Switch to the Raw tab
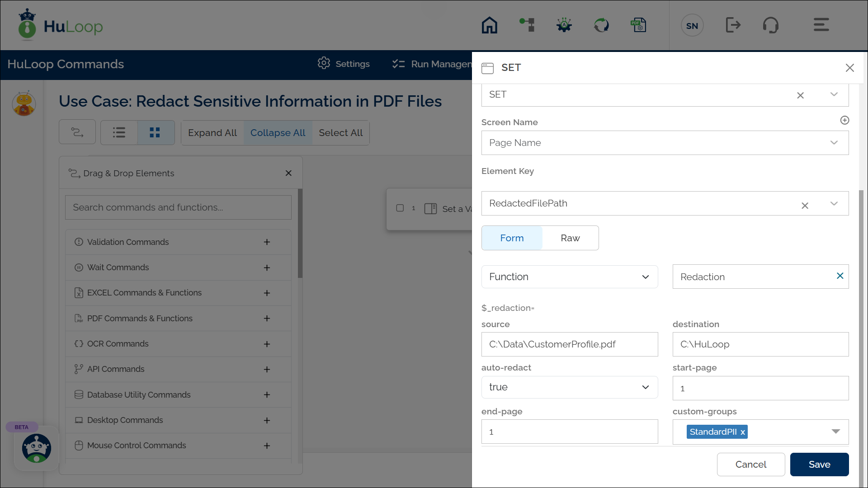This screenshot has height=488, width=868. point(570,238)
